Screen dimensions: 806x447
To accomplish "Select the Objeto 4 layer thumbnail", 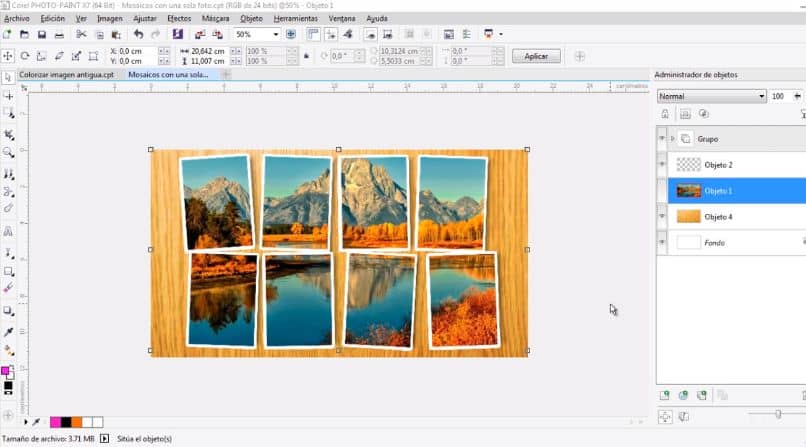I will (x=688, y=216).
